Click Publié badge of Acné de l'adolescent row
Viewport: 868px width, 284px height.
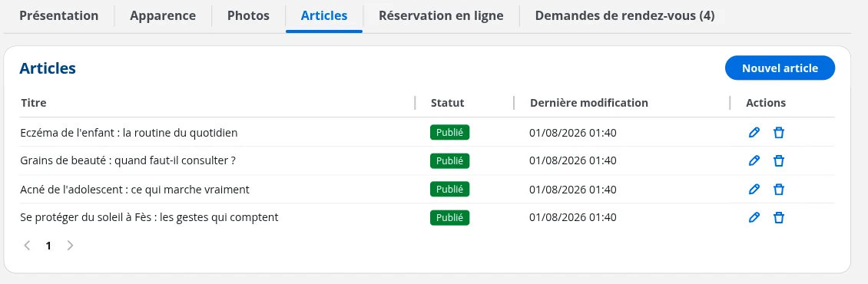[449, 190]
